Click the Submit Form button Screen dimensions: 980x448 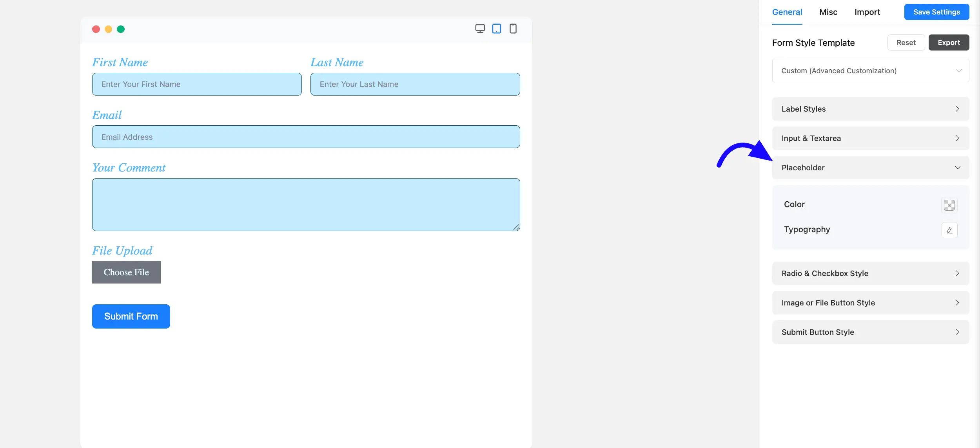[x=131, y=316]
